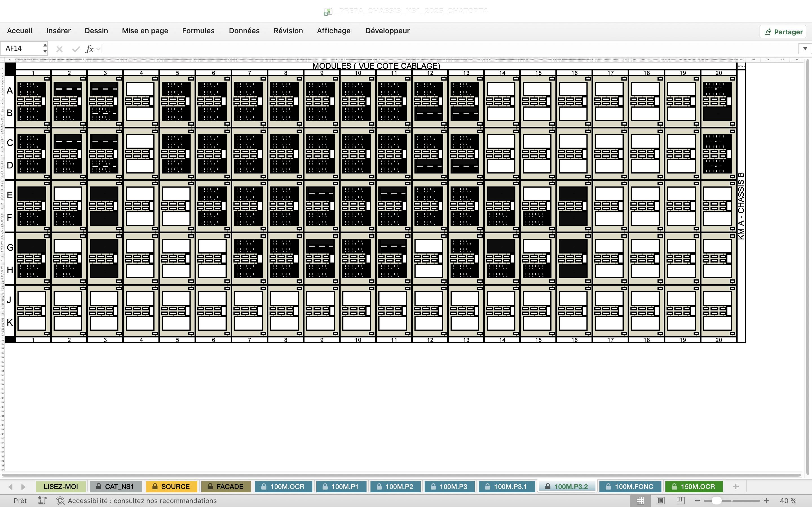
Task: Open the function dropdown next to fx
Action: pyautogui.click(x=98, y=49)
